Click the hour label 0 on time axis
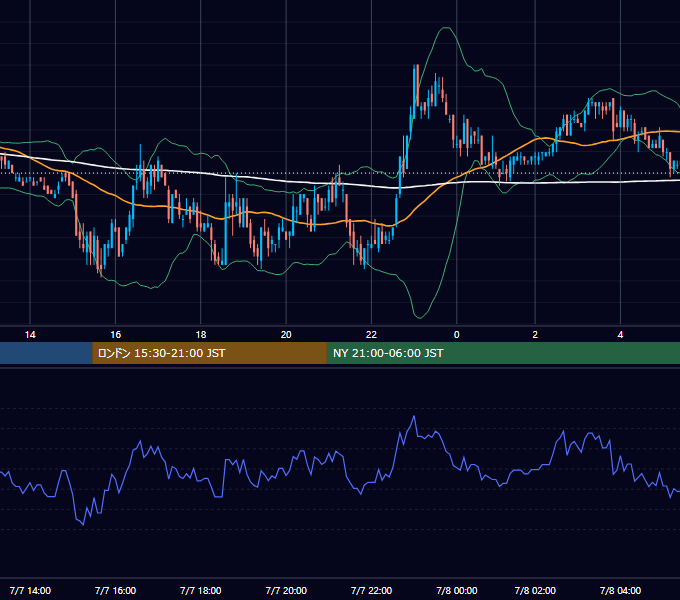This screenshot has height=600, width=680. (456, 335)
